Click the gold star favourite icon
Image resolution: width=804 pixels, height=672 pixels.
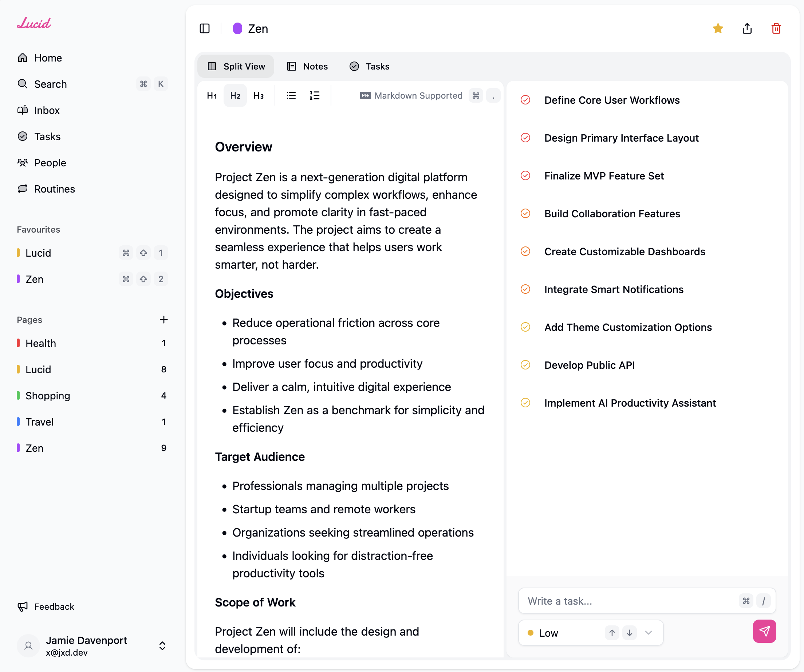pos(718,29)
